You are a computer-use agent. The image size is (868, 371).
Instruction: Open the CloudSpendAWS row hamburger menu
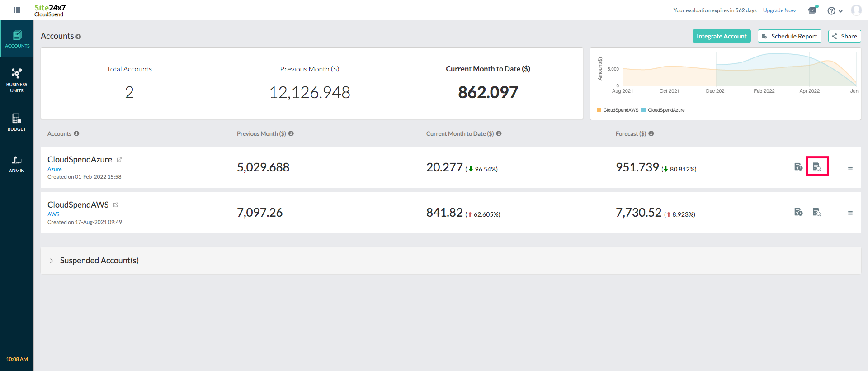tap(850, 213)
